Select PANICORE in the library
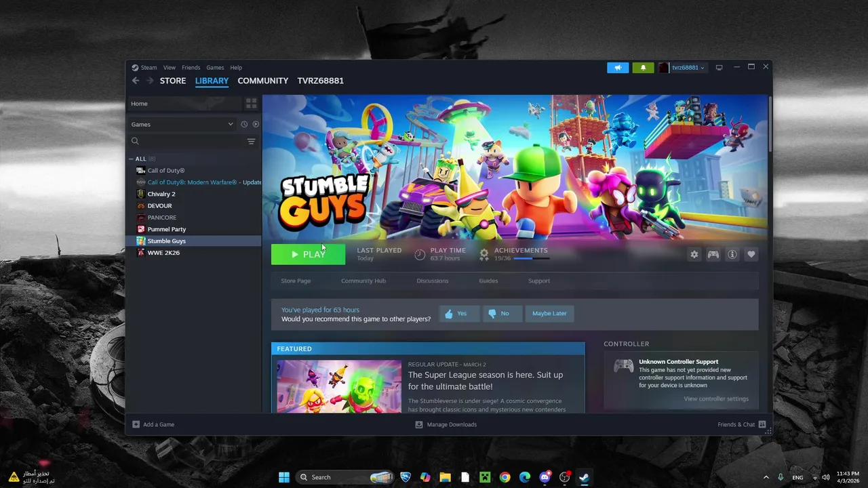The height and width of the screenshot is (488, 868). [161, 218]
